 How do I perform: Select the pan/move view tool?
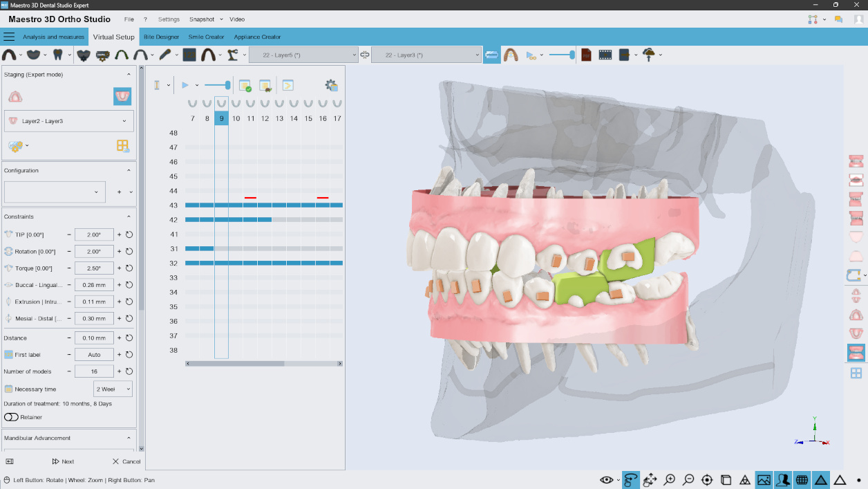tap(649, 479)
